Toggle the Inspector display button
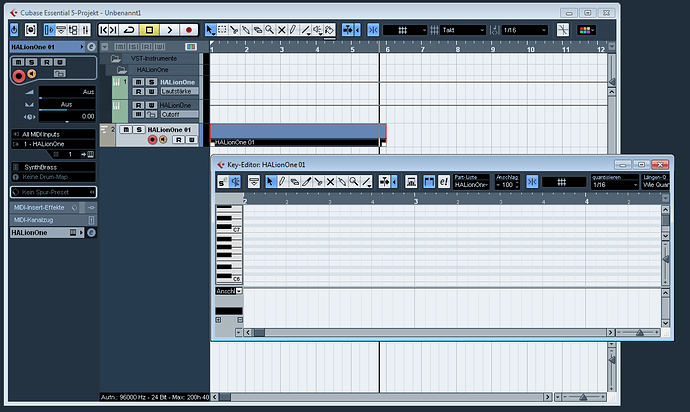This screenshot has width=690, height=412. click(x=49, y=30)
